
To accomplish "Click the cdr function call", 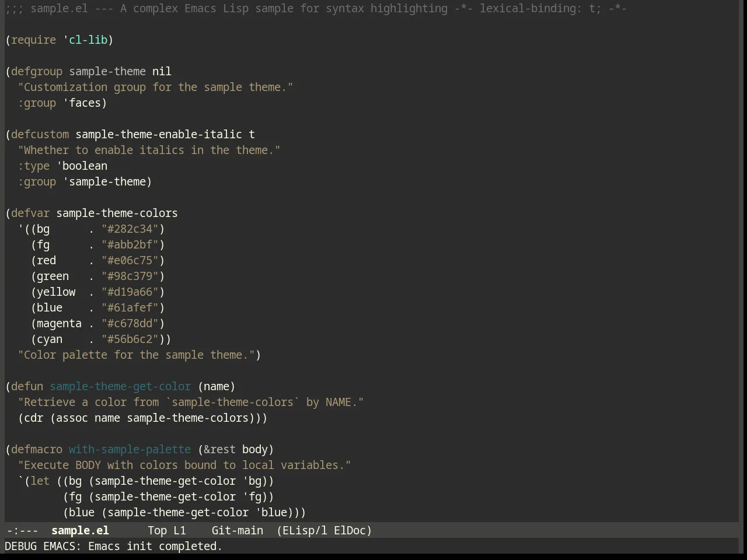I will click(x=33, y=418).
